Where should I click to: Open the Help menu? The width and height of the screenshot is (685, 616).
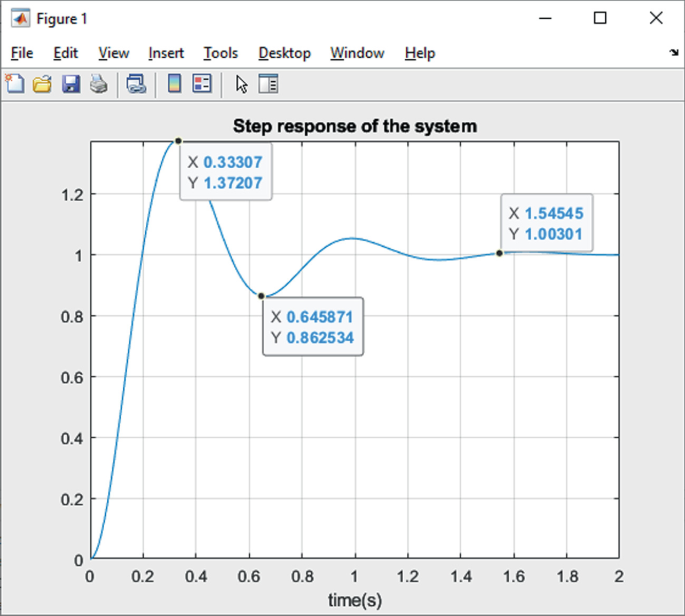pyautogui.click(x=420, y=53)
